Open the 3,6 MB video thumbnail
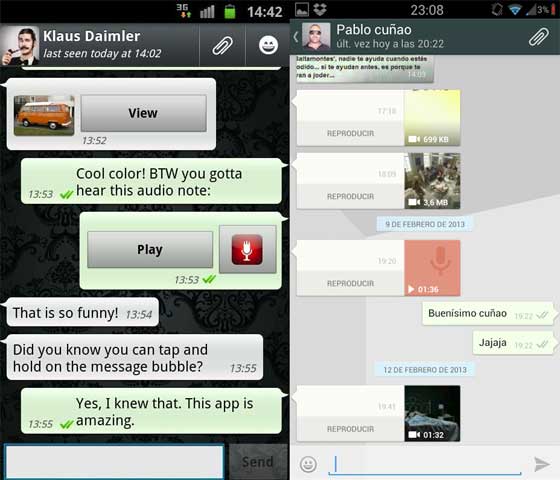560x480 pixels. (432, 181)
